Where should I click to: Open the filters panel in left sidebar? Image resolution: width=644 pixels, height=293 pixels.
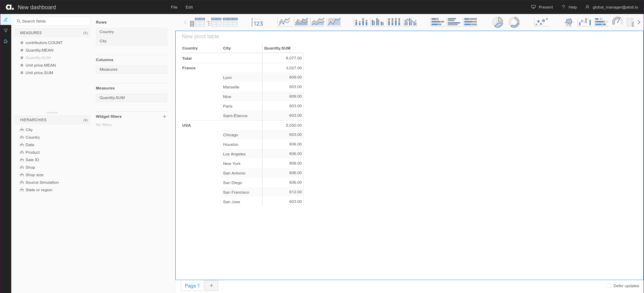6,30
